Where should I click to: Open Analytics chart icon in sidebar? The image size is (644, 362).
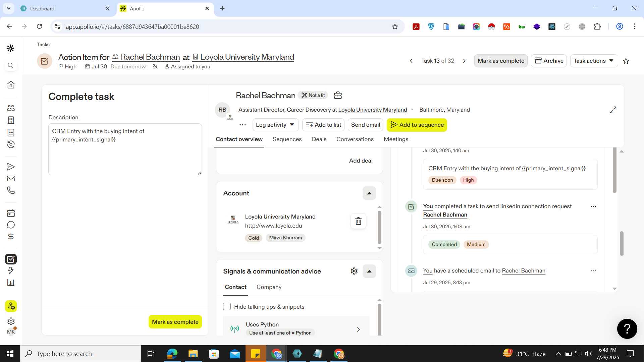[x=11, y=283]
